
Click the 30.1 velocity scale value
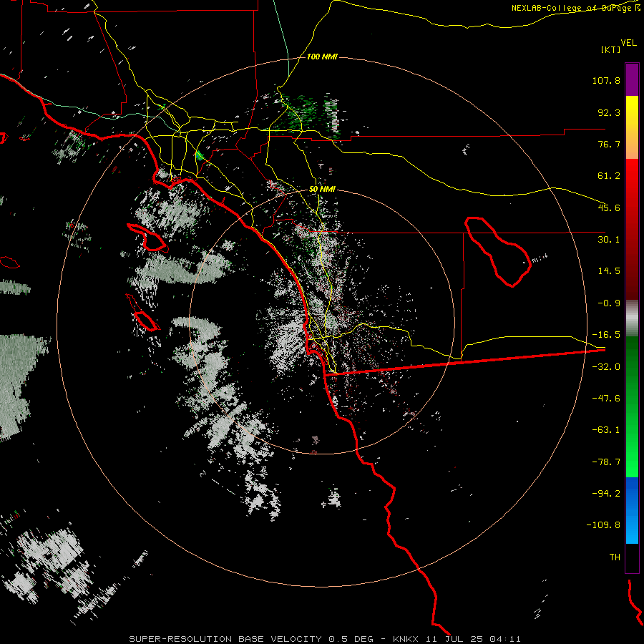pos(609,240)
